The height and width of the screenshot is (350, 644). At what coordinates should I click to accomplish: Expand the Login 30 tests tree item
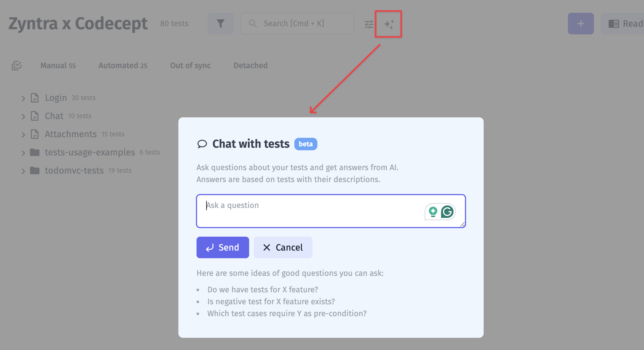tap(24, 97)
